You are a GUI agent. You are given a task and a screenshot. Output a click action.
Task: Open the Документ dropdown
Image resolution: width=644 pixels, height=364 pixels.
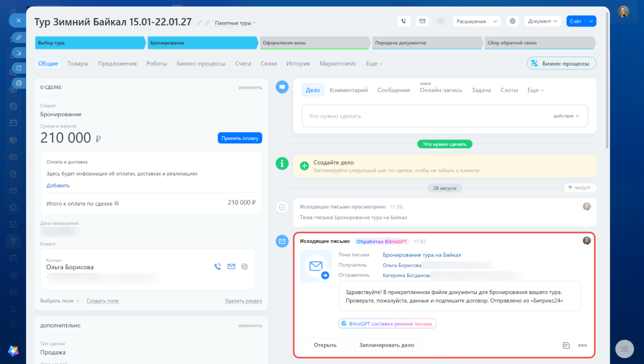coord(543,21)
